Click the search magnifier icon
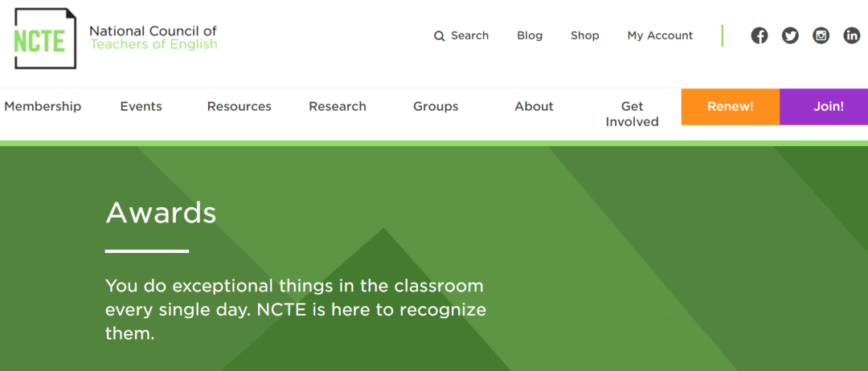Image resolution: width=868 pixels, height=371 pixels. [439, 36]
